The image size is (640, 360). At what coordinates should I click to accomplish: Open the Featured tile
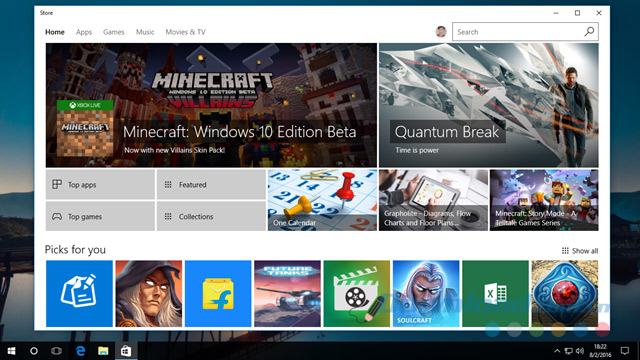[x=211, y=184]
